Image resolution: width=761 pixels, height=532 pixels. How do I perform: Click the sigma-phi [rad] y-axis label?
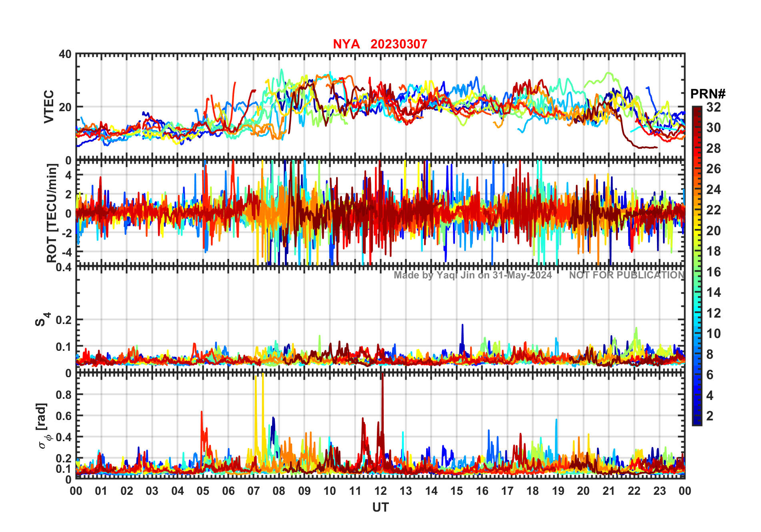pyautogui.click(x=43, y=426)
